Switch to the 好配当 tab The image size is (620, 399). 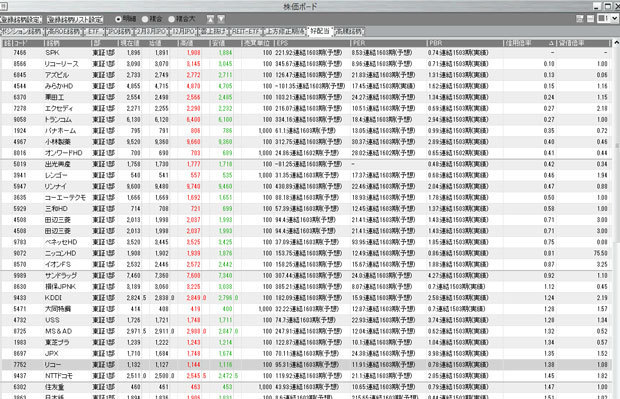click(320, 31)
